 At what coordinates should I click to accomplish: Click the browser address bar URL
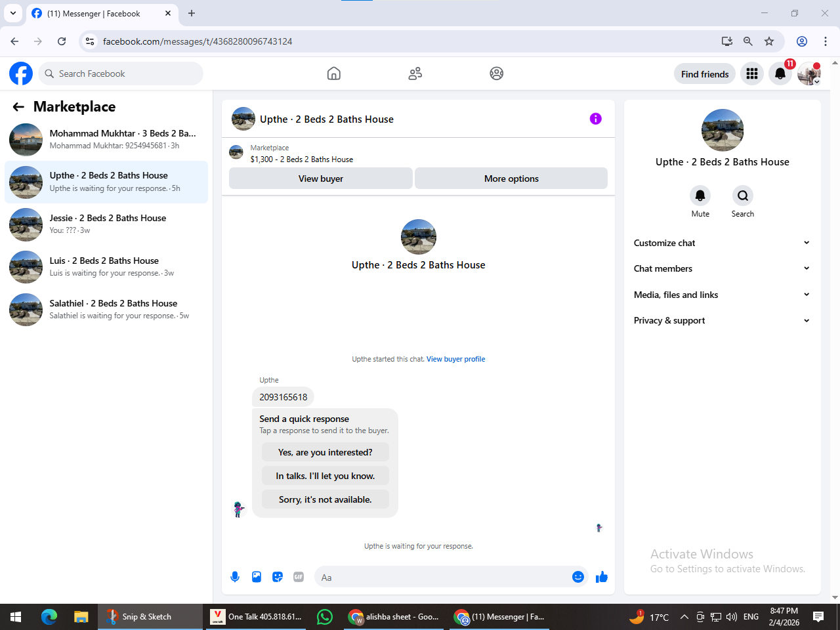pyautogui.click(x=198, y=41)
